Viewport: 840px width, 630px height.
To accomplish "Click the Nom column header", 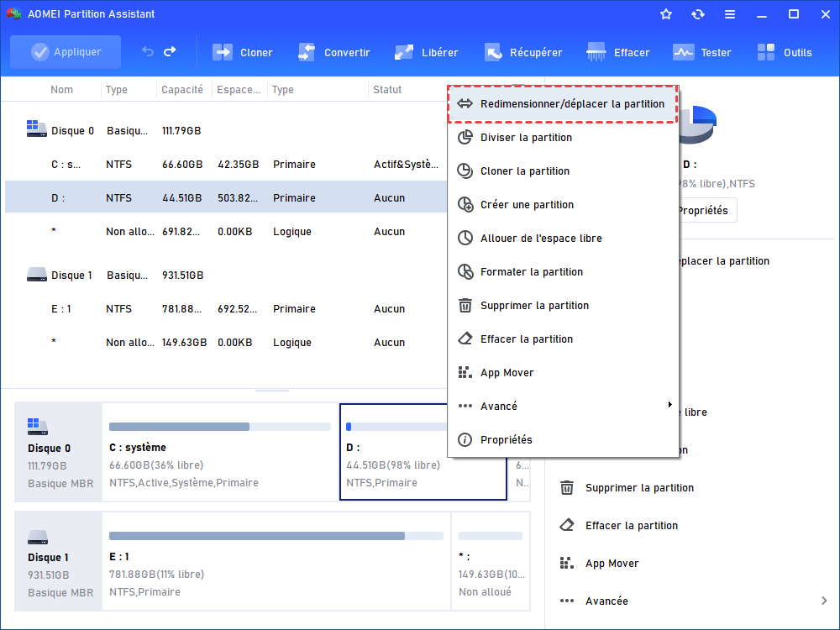I will point(61,90).
